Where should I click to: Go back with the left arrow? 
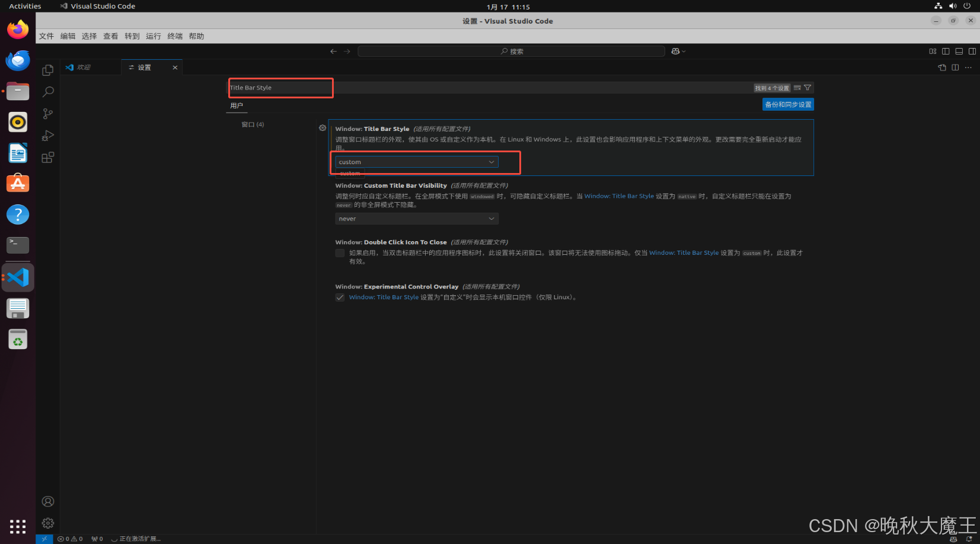[334, 52]
